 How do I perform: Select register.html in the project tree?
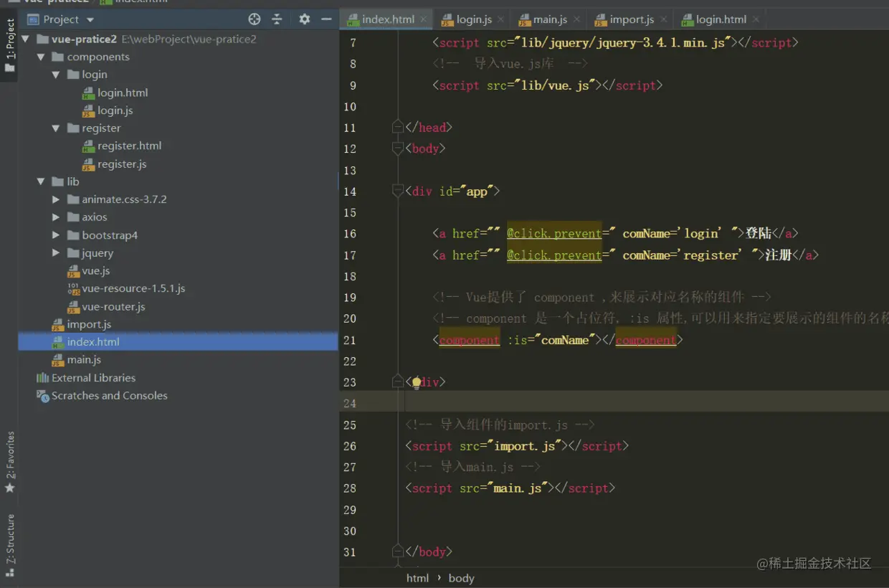click(130, 146)
